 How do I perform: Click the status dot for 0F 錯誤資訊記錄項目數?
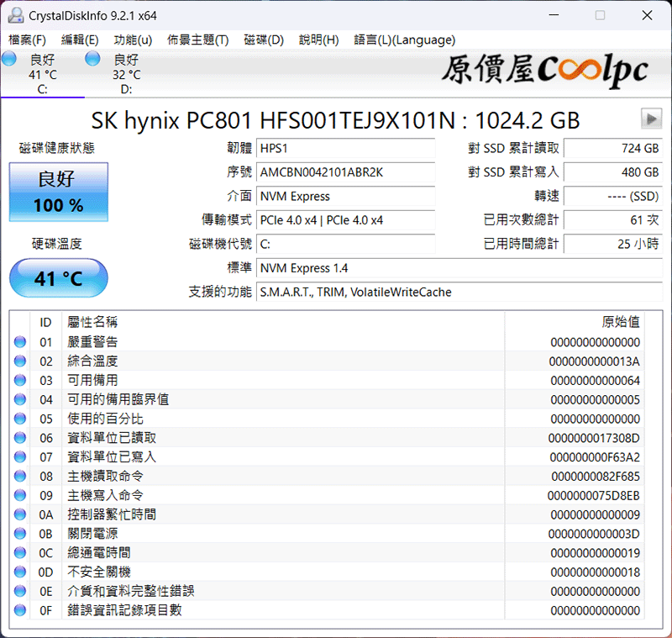(20, 610)
